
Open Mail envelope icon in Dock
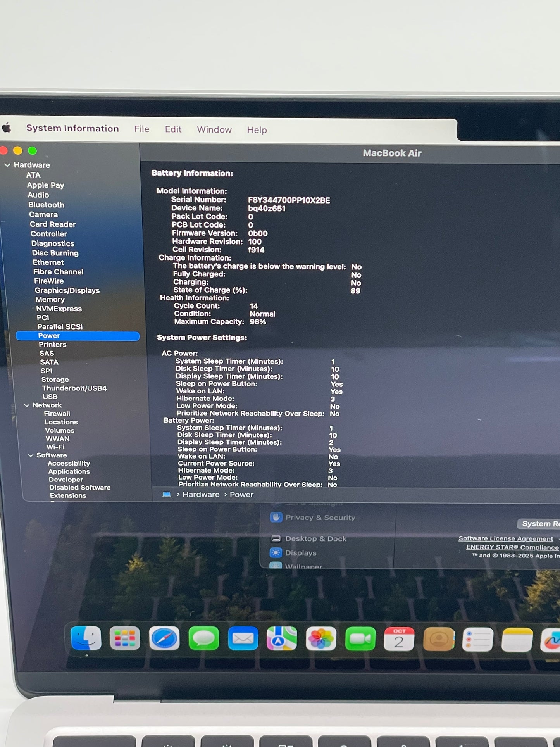click(243, 638)
